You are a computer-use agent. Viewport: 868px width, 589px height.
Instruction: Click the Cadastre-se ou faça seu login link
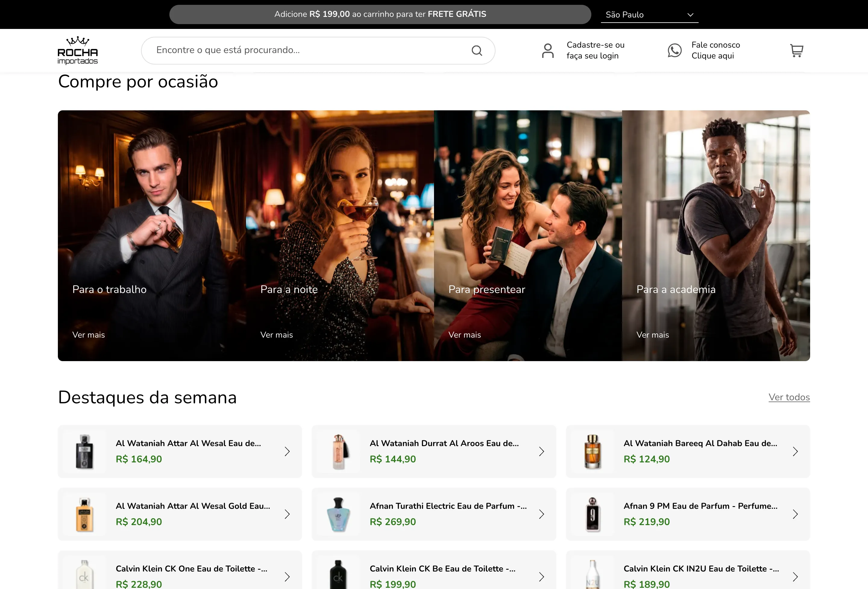pyautogui.click(x=595, y=50)
